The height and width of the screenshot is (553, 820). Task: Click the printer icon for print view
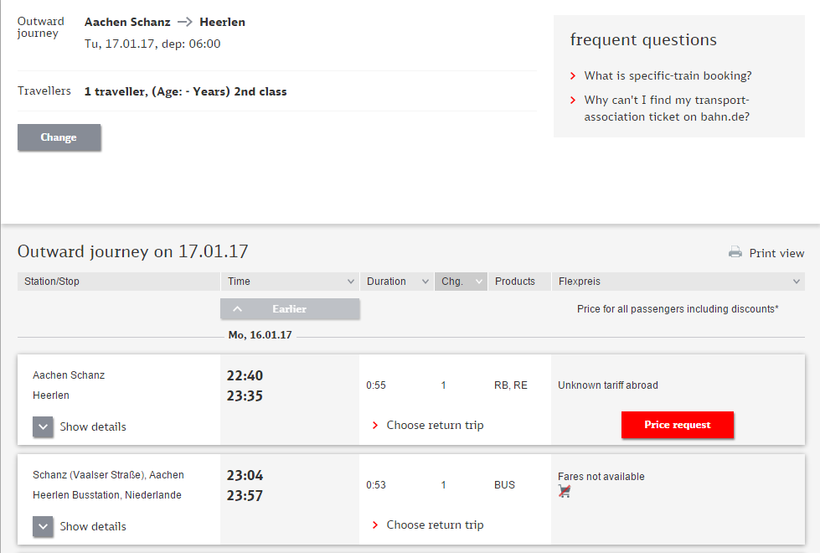click(x=735, y=253)
